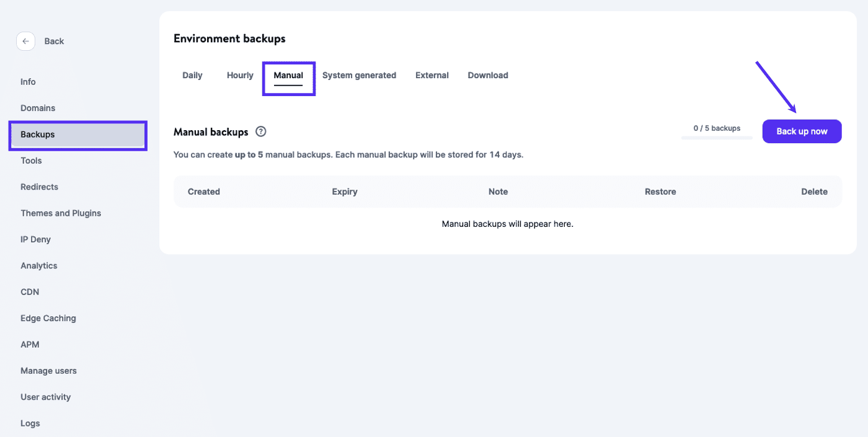The width and height of the screenshot is (868, 437).
Task: Switch to the Daily backups tab
Action: (192, 75)
